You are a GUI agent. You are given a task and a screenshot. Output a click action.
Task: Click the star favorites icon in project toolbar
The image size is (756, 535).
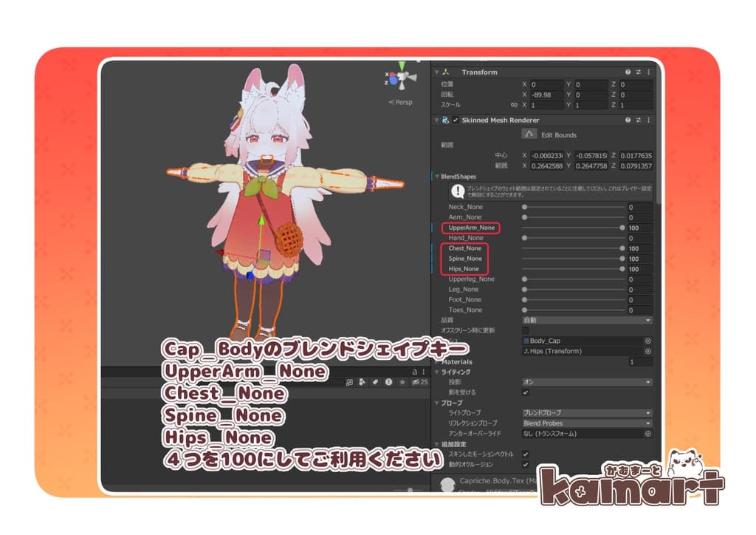(402, 382)
